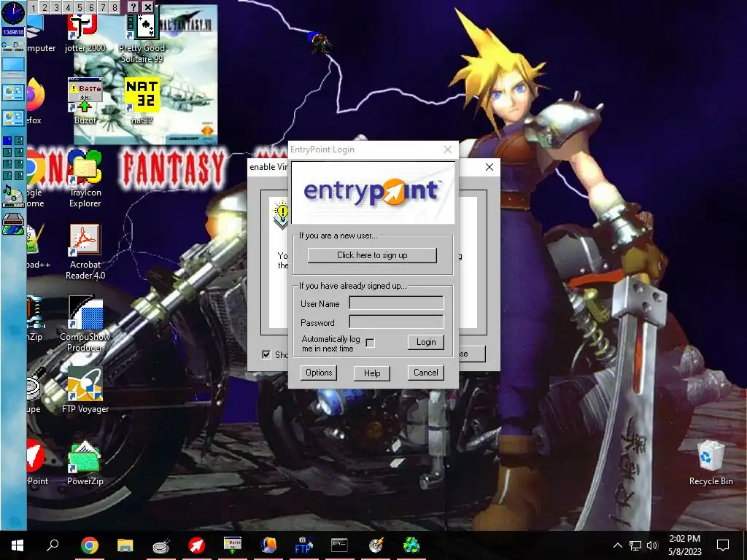Open jotter 2000 desktop shortcut
Screen dimensions: 747x560
[85, 34]
